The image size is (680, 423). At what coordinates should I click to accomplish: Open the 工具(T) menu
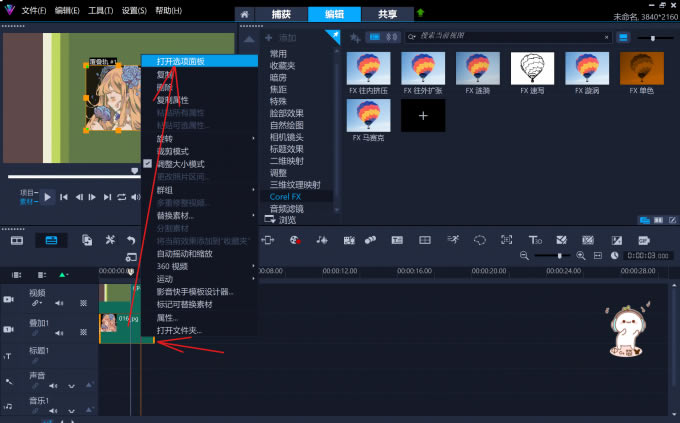pos(101,10)
